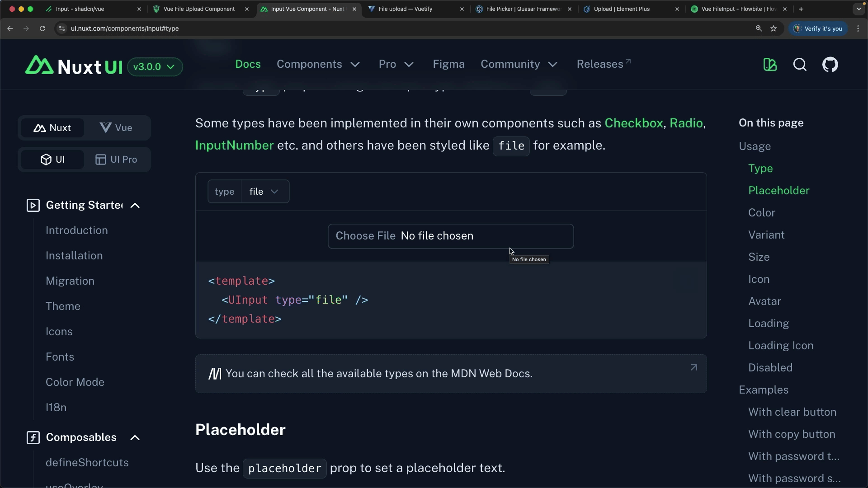Viewport: 868px width, 488px height.
Task: Open Color Mode in the sidebar
Action: coord(75,382)
